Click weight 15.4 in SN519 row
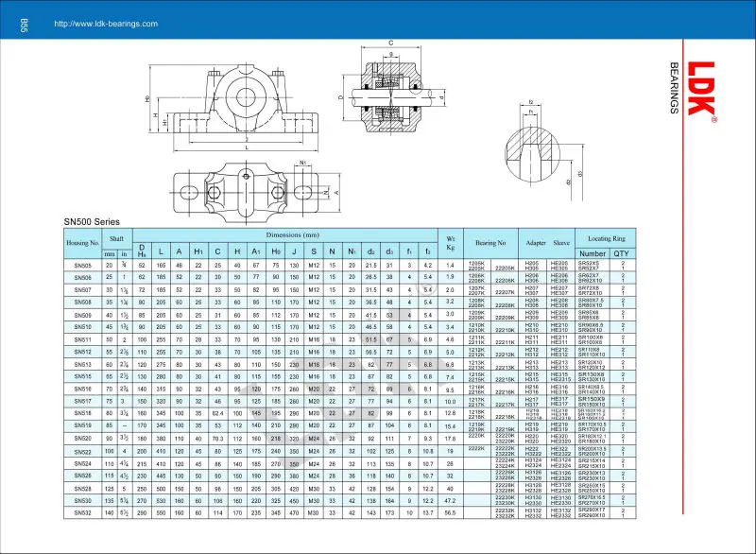Viewport: 756px width, 554px height. [450, 426]
